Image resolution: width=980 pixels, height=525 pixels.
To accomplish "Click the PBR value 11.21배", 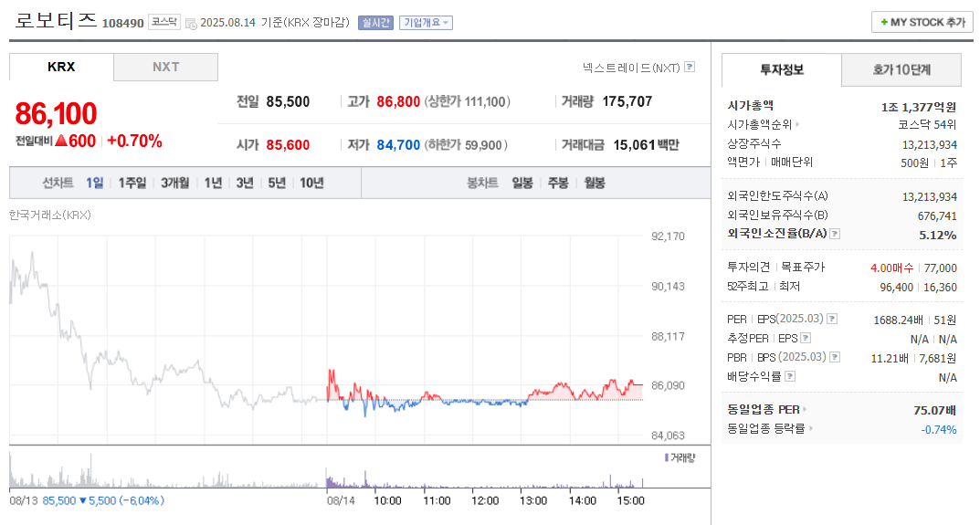I will coord(890,359).
